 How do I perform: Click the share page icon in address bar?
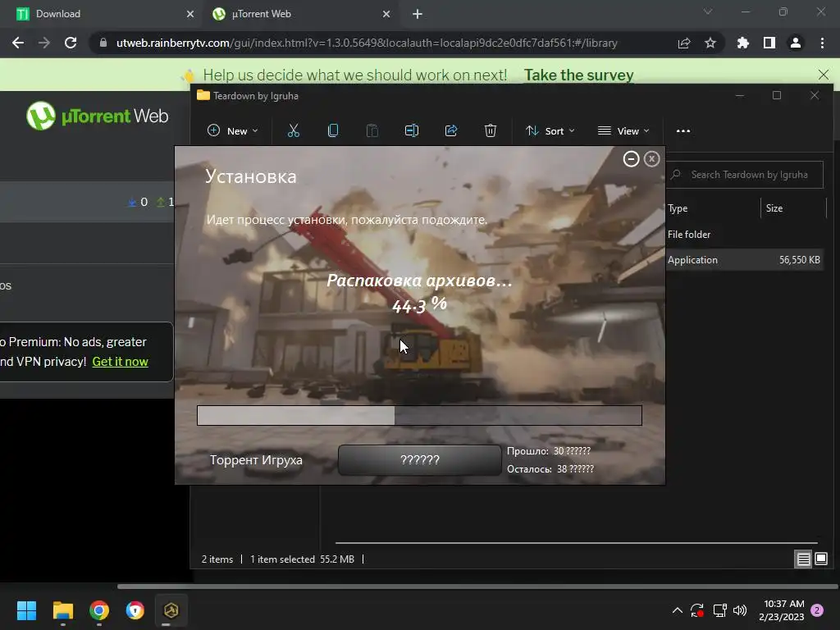(684, 43)
